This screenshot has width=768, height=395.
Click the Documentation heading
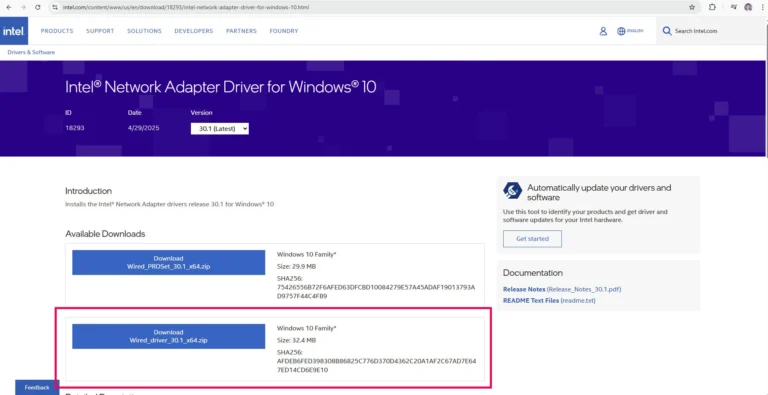[x=533, y=272]
